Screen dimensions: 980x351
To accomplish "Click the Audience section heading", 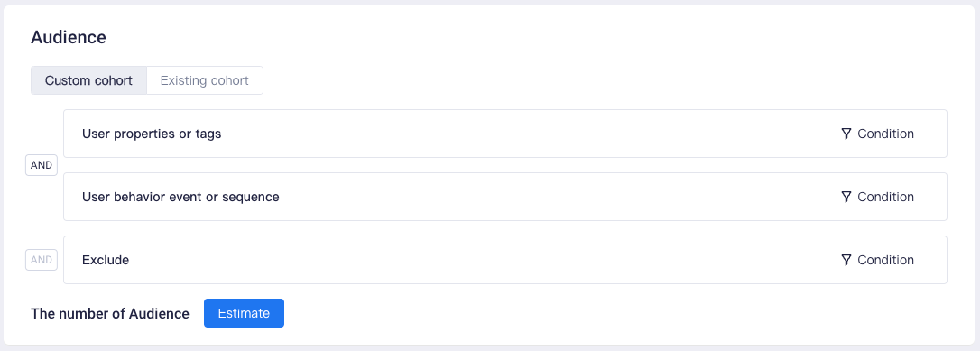I will pos(68,38).
